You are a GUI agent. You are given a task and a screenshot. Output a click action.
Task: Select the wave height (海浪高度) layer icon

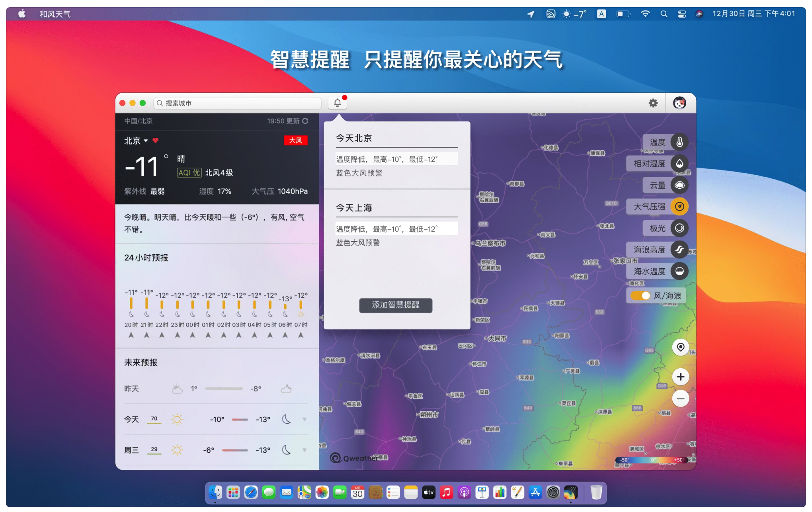pos(679,250)
